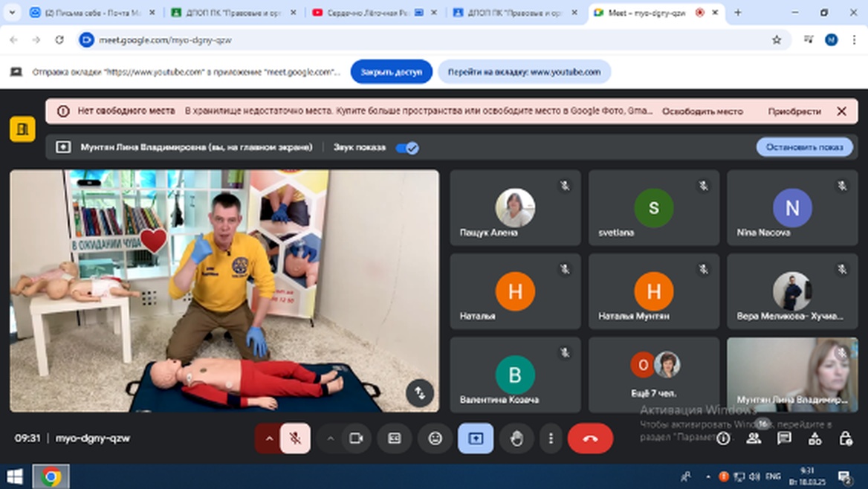Show the participants list
This screenshot has width=868, height=489.
point(754,438)
